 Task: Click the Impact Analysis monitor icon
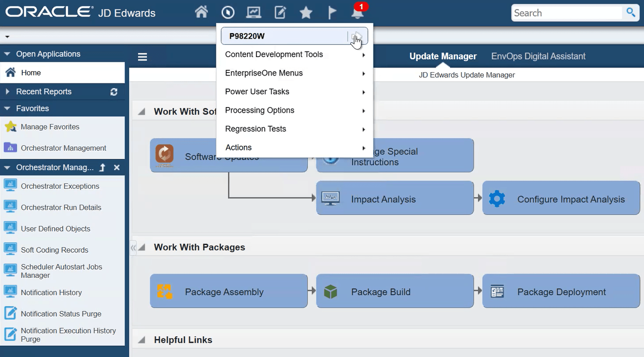pos(330,199)
